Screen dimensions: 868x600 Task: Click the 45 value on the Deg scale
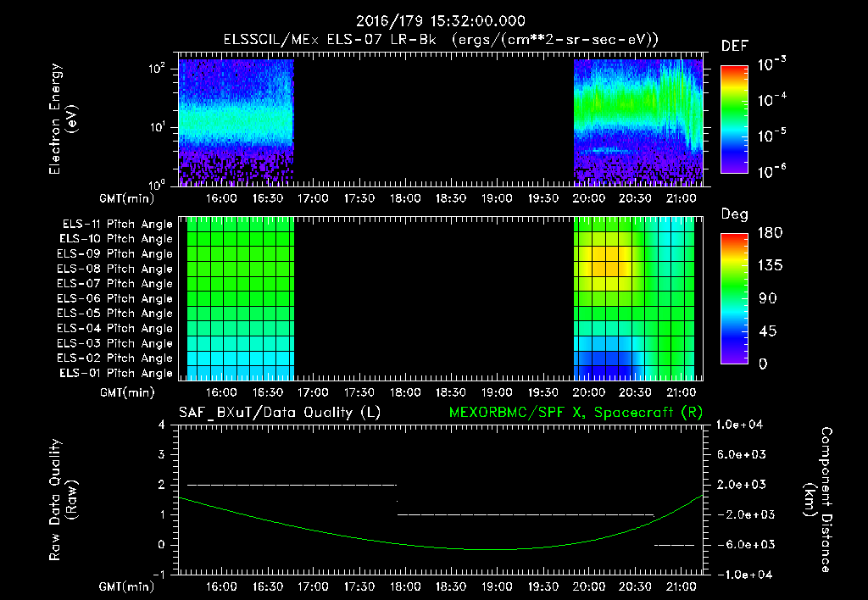766,331
